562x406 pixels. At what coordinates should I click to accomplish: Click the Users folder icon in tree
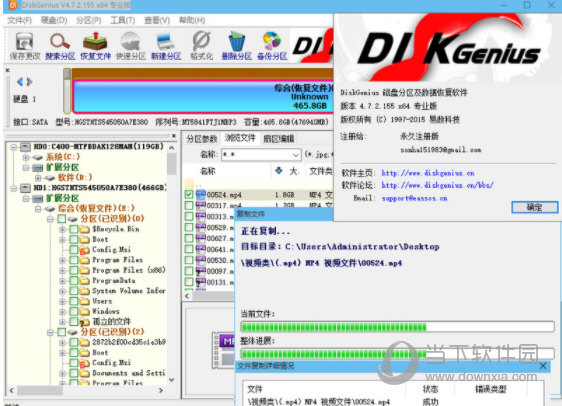click(85, 301)
